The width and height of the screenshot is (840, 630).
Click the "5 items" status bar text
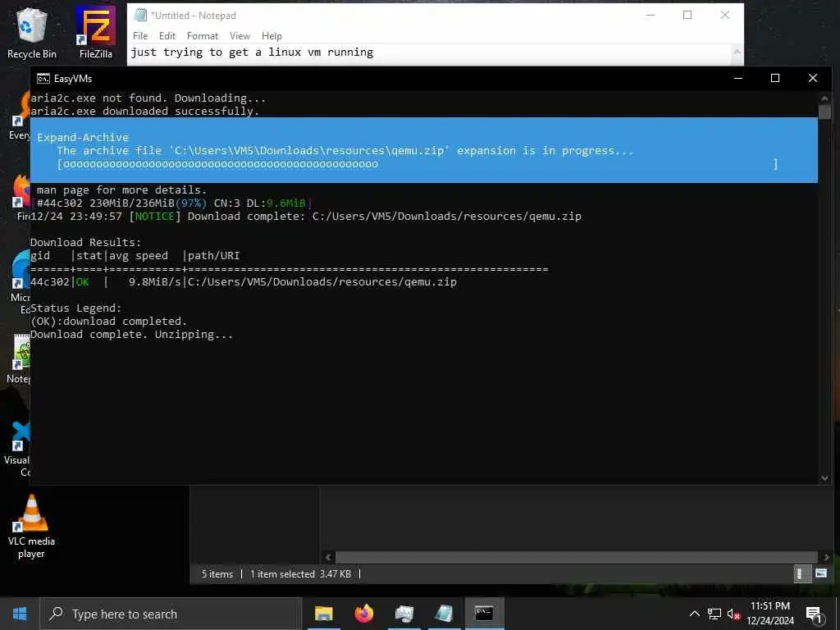click(x=217, y=573)
